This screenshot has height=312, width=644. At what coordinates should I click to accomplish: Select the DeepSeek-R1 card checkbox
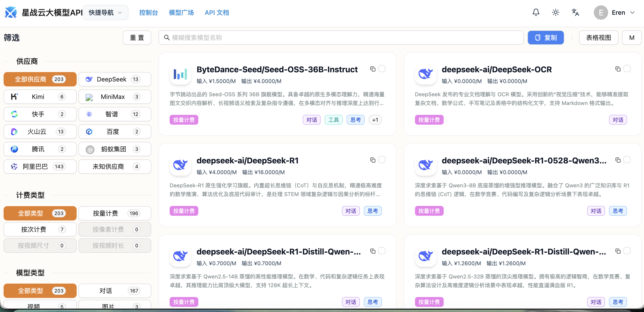[382, 160]
